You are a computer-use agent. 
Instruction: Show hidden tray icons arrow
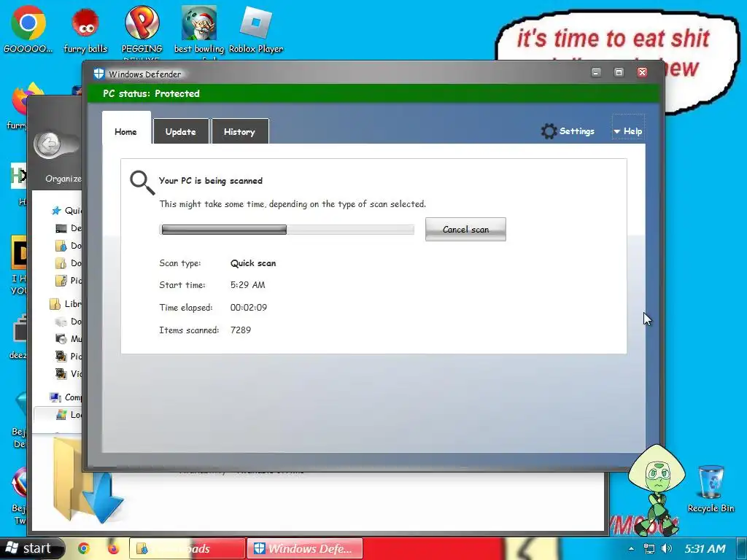631,549
